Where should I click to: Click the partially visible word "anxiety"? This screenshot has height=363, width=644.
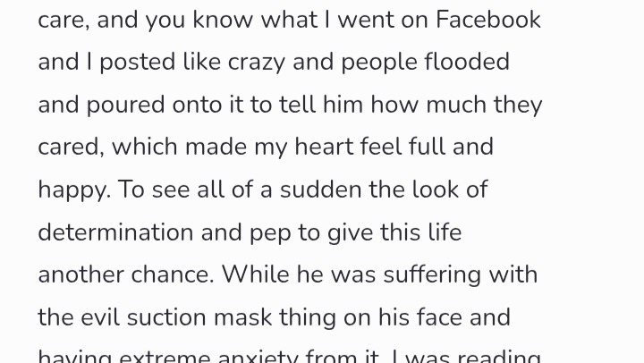pyautogui.click(x=258, y=357)
